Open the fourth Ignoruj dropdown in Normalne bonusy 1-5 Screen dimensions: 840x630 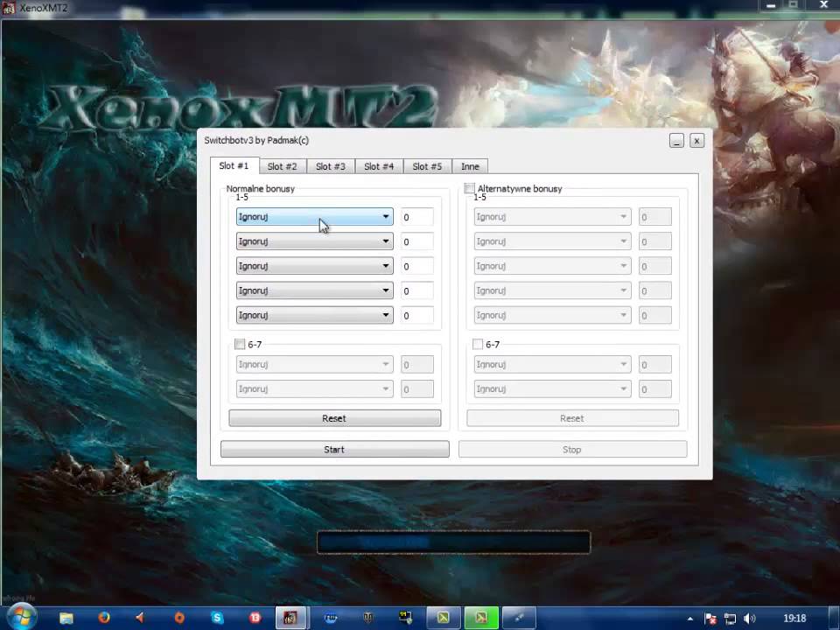point(314,290)
